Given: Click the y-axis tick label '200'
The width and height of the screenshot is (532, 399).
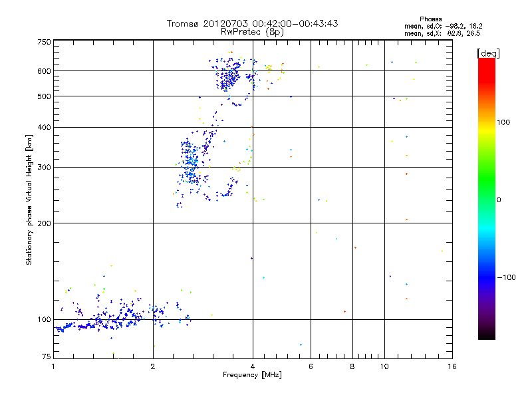Looking at the screenshot, I should [x=44, y=223].
